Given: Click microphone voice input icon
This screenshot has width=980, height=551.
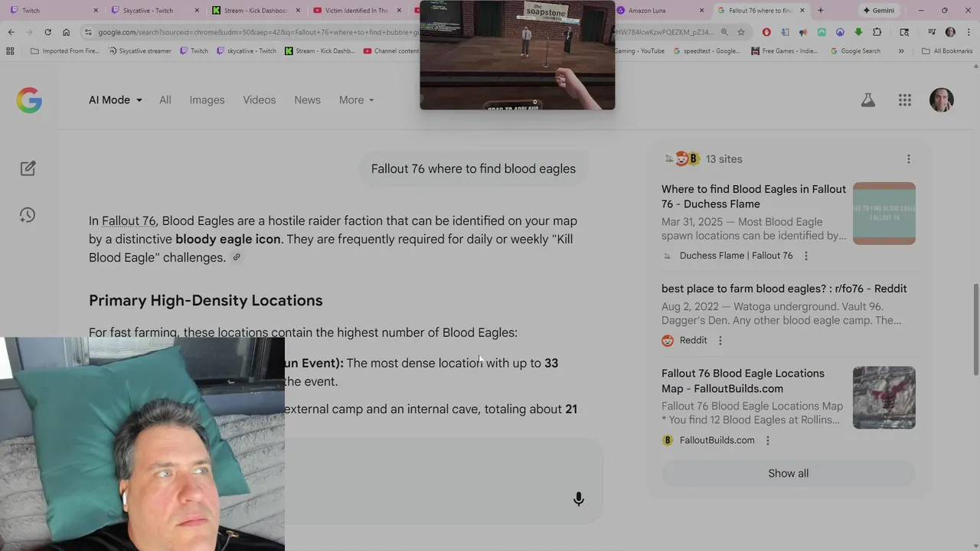Looking at the screenshot, I should (x=579, y=499).
